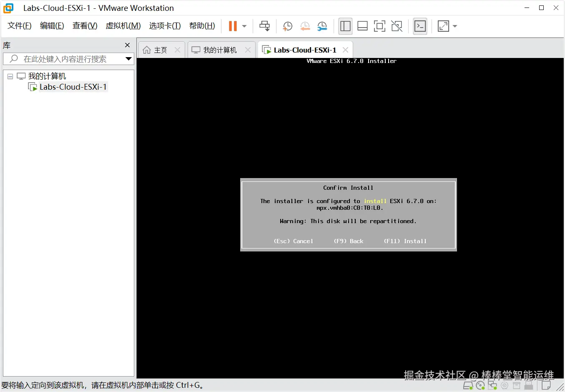Close the 主页 tab
The height and width of the screenshot is (392, 565).
[177, 50]
